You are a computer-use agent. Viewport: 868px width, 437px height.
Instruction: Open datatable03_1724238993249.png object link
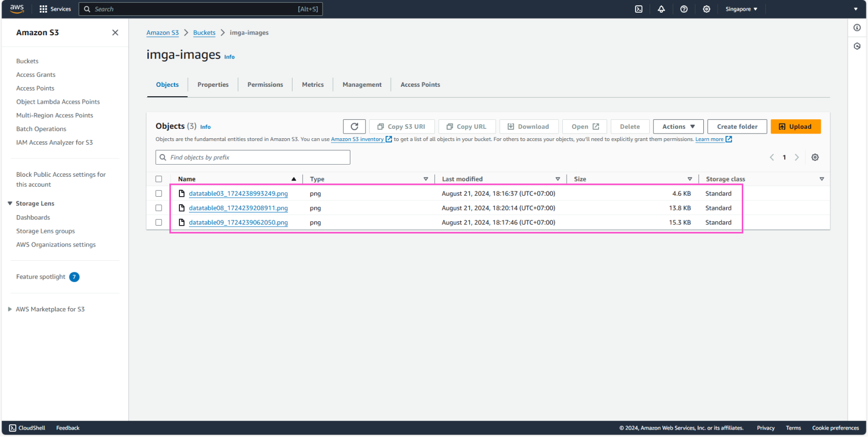(238, 194)
